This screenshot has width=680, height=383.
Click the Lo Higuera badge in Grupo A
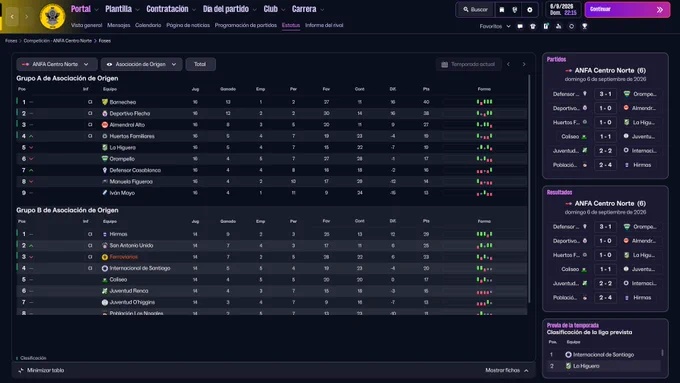click(105, 147)
